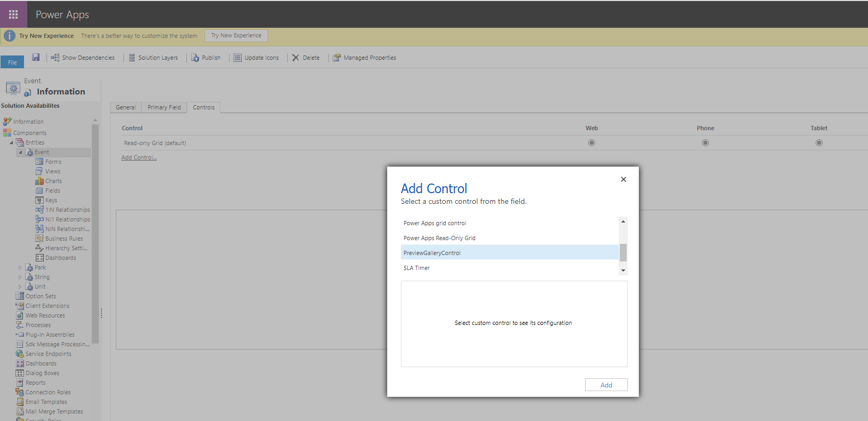868x421 pixels.
Task: Select the Phone radio for Read-only Grid
Action: tap(705, 143)
